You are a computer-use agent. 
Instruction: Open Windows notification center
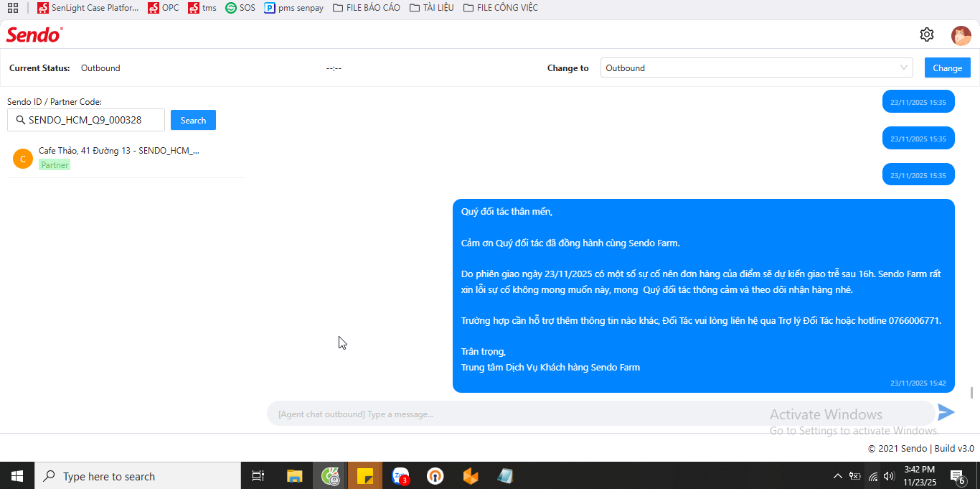click(x=958, y=475)
